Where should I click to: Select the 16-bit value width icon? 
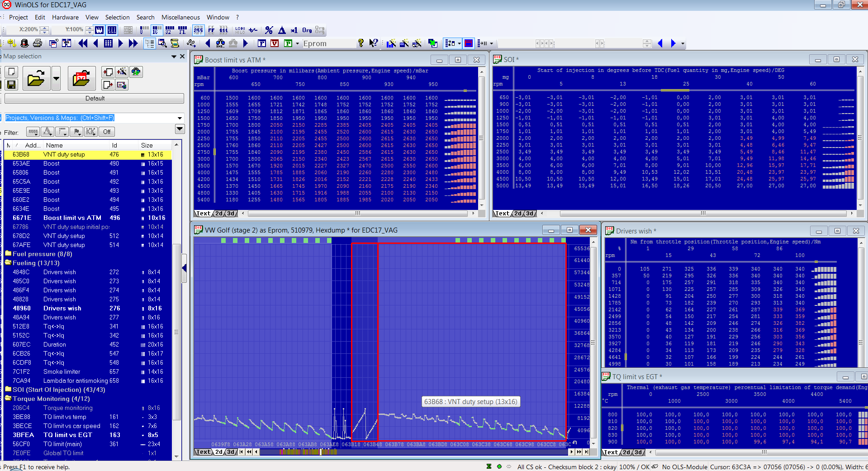[156, 30]
